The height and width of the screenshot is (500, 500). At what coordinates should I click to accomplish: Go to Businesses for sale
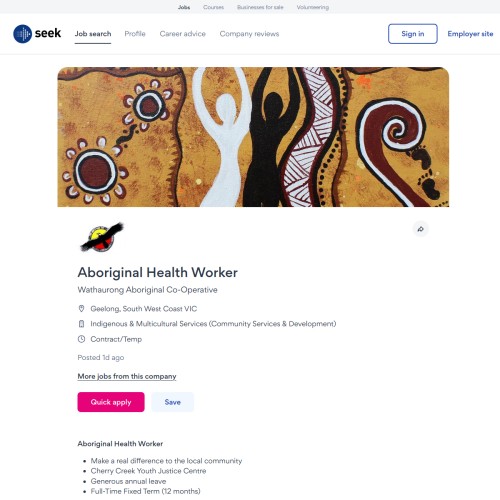[x=260, y=7]
